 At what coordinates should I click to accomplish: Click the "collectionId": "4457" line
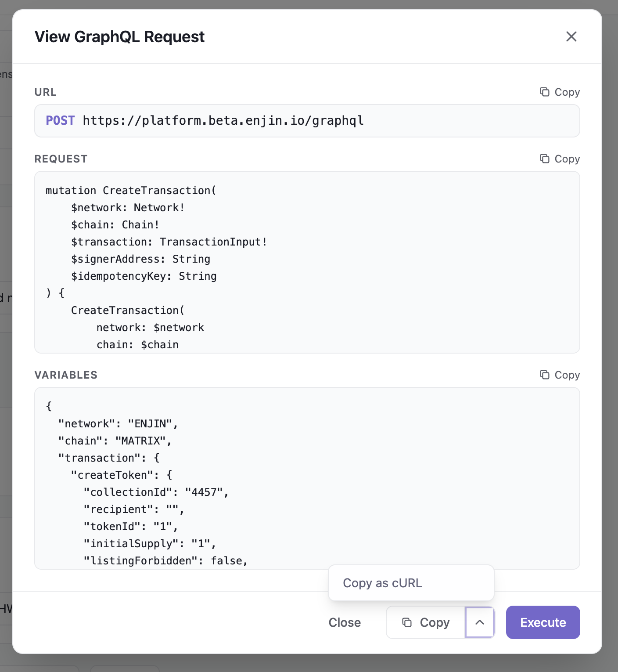[x=156, y=492]
